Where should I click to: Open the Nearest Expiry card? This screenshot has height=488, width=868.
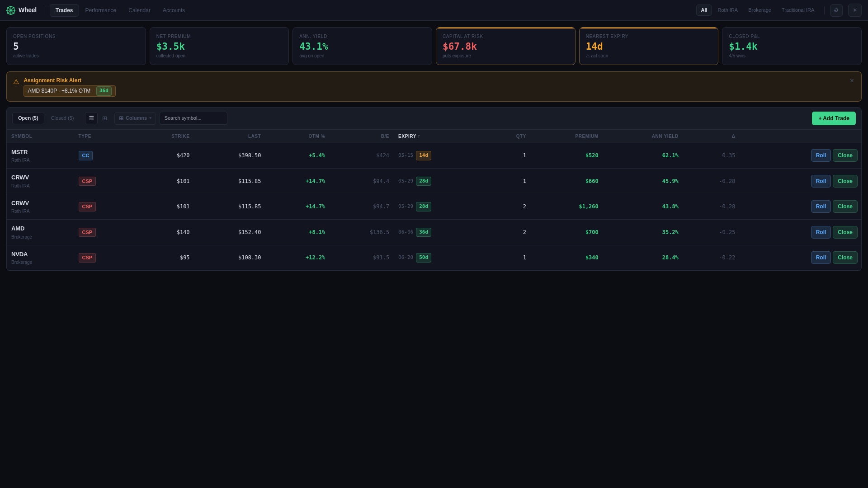[x=648, y=46]
